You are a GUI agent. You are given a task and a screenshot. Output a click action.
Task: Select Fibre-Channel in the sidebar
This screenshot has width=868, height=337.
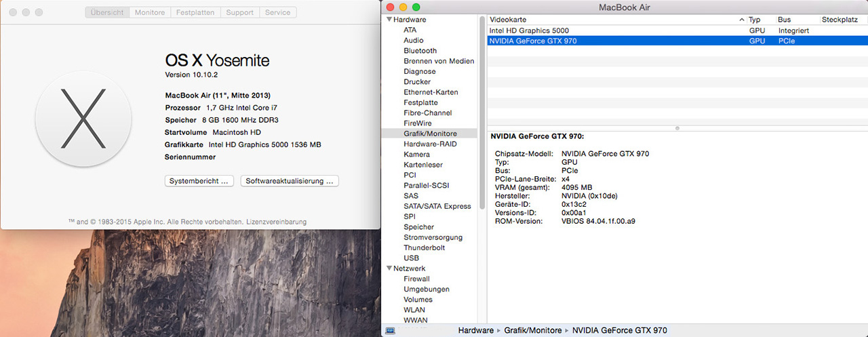(x=428, y=113)
